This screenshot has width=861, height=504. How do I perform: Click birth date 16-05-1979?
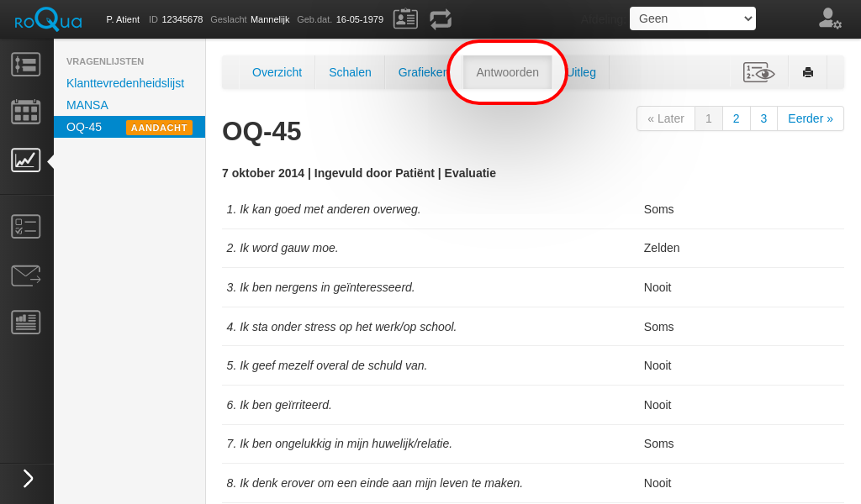pyautogui.click(x=360, y=20)
